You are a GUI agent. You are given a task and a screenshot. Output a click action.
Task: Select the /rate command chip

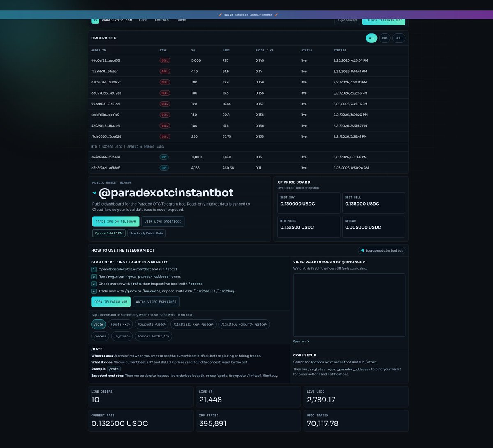tap(99, 324)
